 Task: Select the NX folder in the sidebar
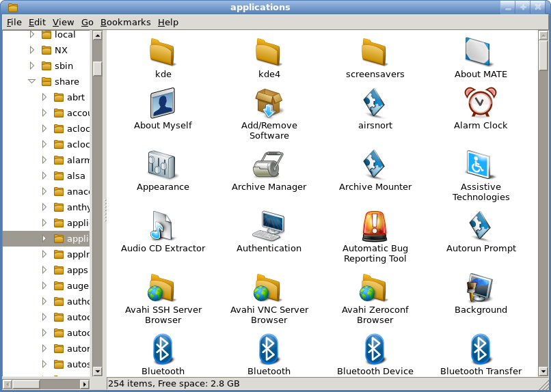pyautogui.click(x=55, y=50)
